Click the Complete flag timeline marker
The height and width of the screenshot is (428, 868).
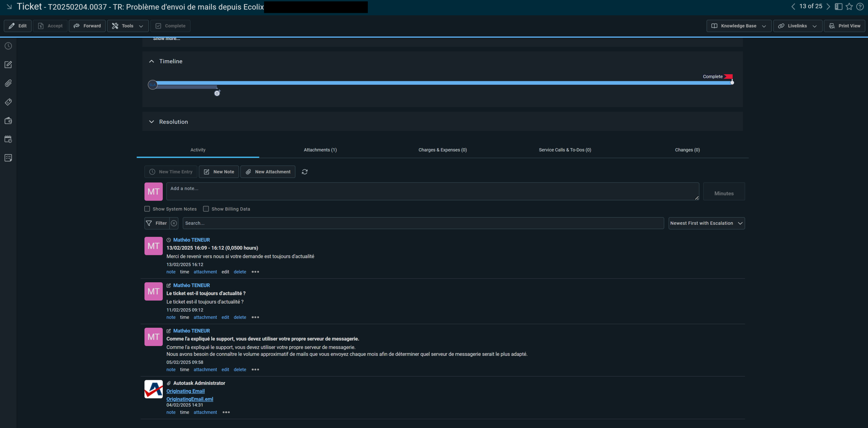(728, 77)
